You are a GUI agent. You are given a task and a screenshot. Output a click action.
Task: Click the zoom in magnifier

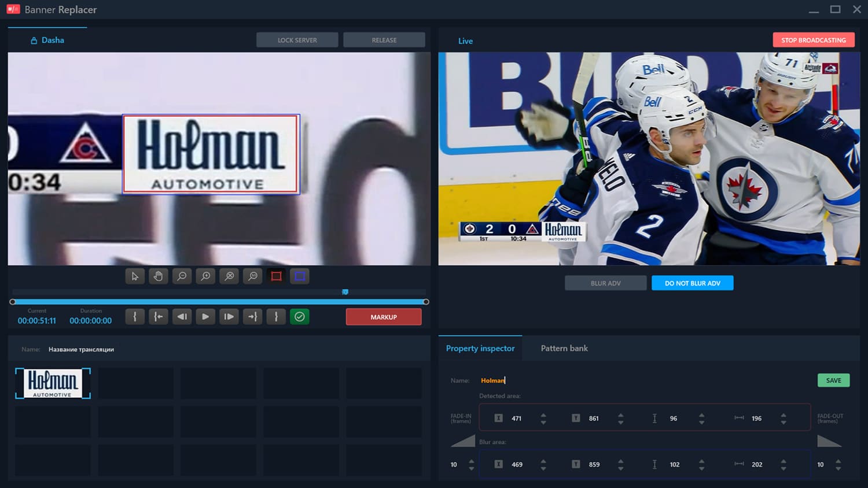click(x=205, y=276)
